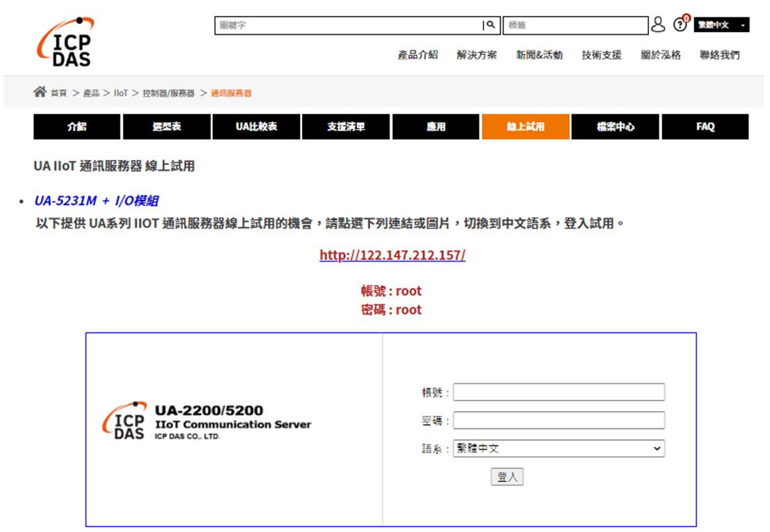Click the home icon in breadcrumb

[40, 91]
